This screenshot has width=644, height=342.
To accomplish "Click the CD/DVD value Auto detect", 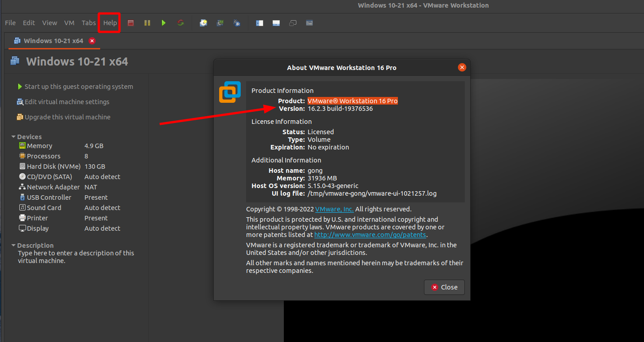I will coord(102,177).
